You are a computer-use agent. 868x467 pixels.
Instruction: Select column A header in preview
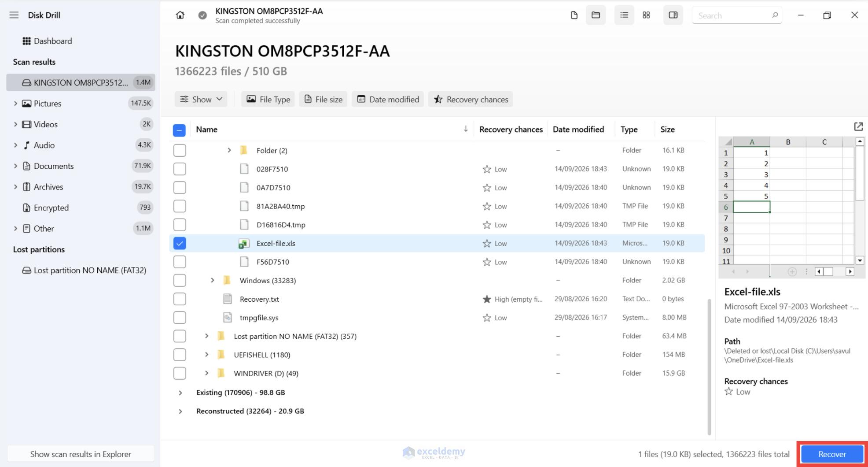click(x=752, y=142)
